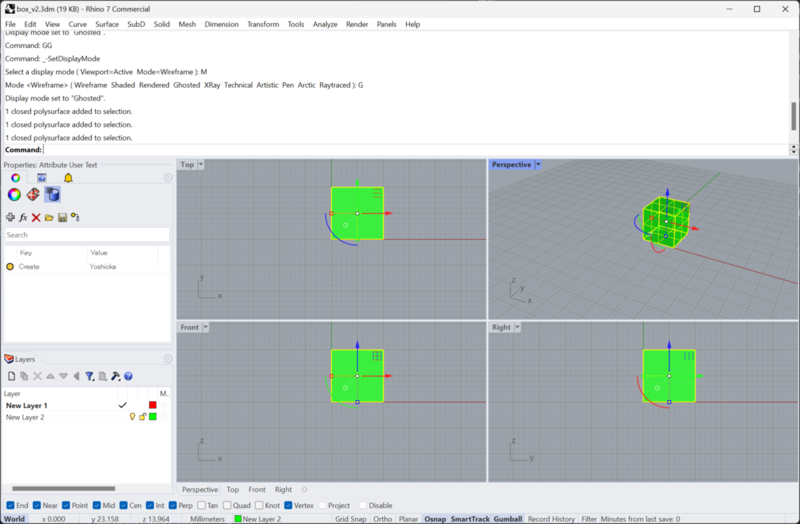Enable the Tan osnap checkbox
The height and width of the screenshot is (524, 800).
[x=202, y=505]
